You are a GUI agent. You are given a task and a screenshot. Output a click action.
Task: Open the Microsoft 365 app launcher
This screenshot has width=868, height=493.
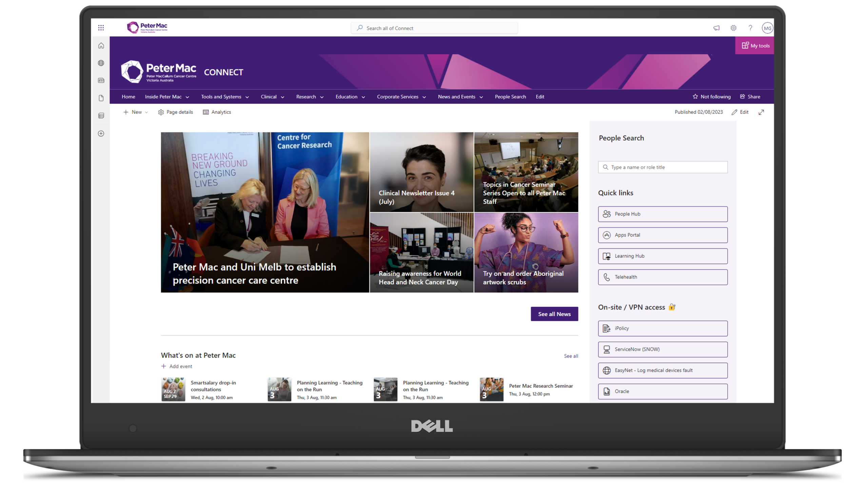pyautogui.click(x=101, y=27)
